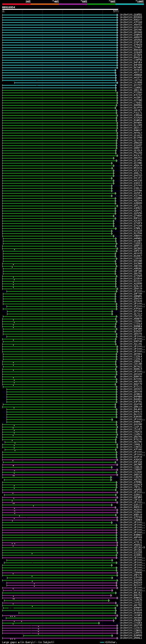Open hit UniRef100_B9GGY7
The image size is (146, 644).
[131, 20]
